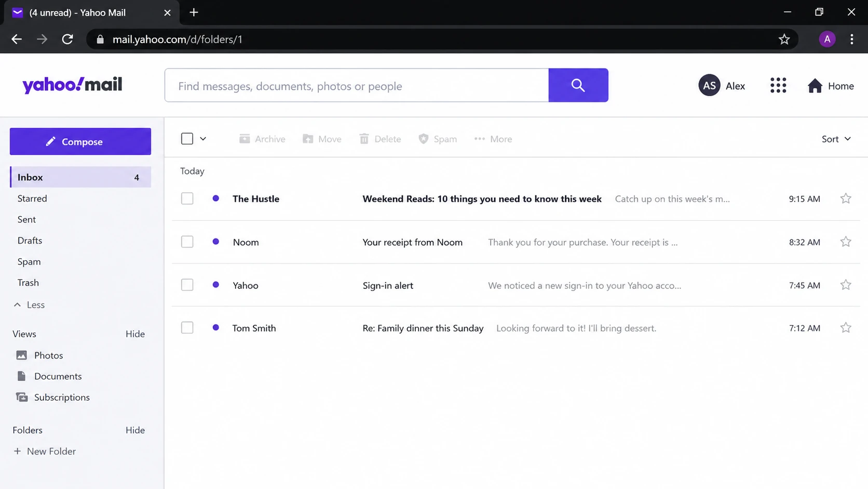This screenshot has height=489, width=868.
Task: Star the Yahoo Sign-in alert email
Action: click(x=846, y=285)
